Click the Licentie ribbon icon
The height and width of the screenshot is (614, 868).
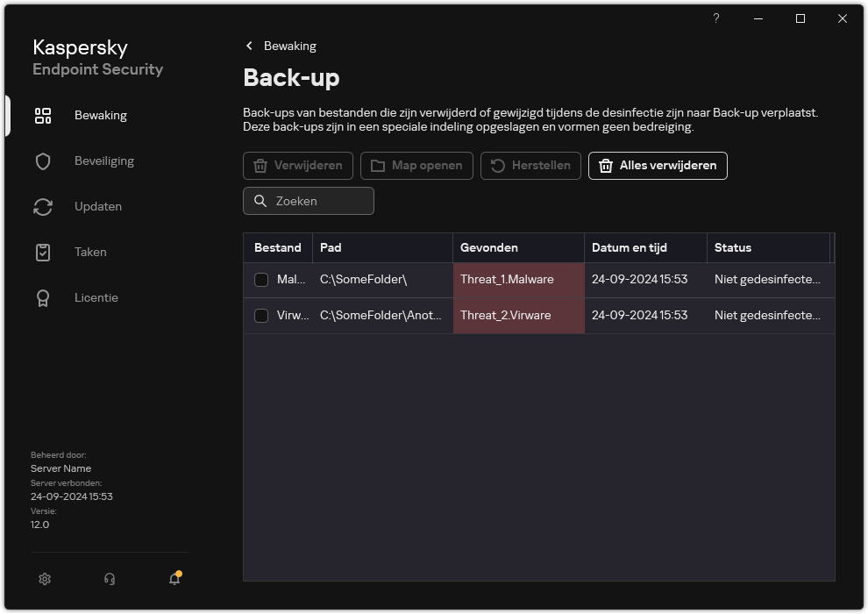point(43,298)
